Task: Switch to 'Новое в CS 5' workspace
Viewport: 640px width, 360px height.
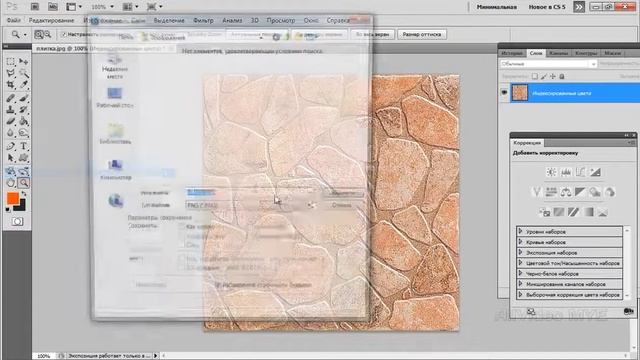Action: pos(547,7)
